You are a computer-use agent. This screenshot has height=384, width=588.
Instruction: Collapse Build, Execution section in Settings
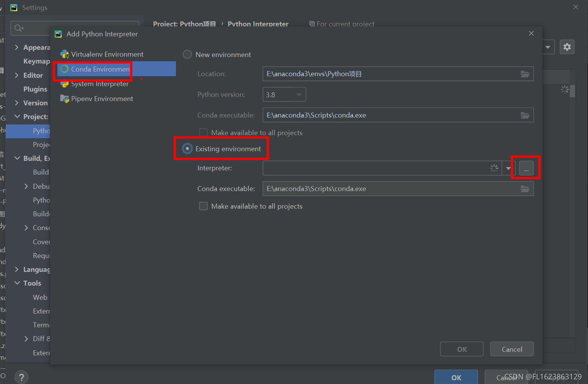tap(17, 158)
